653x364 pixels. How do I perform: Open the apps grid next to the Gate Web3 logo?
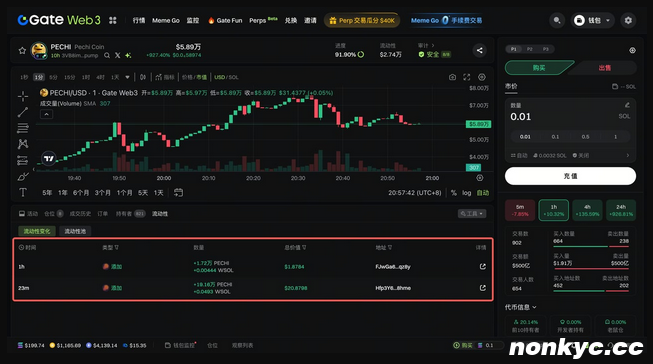coord(113,20)
